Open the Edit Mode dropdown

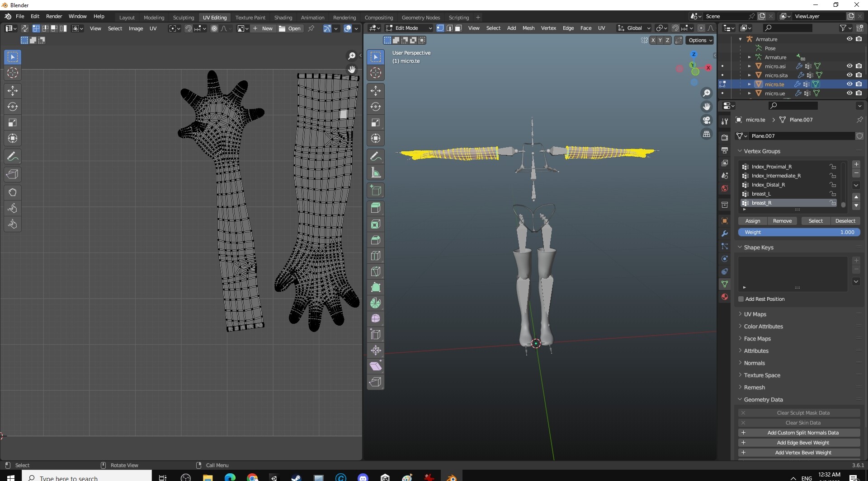[x=409, y=28]
